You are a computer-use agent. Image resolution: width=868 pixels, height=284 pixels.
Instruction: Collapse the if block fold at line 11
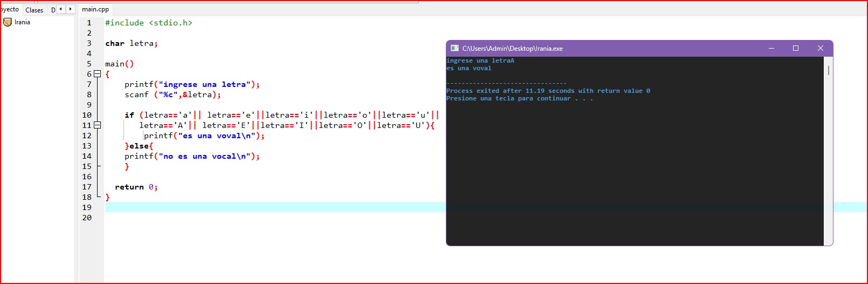click(98, 125)
